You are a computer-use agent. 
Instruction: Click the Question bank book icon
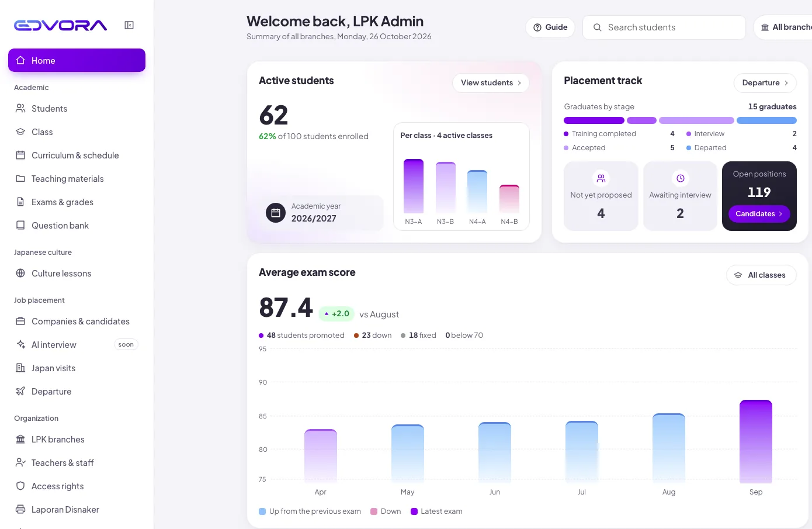(20, 226)
